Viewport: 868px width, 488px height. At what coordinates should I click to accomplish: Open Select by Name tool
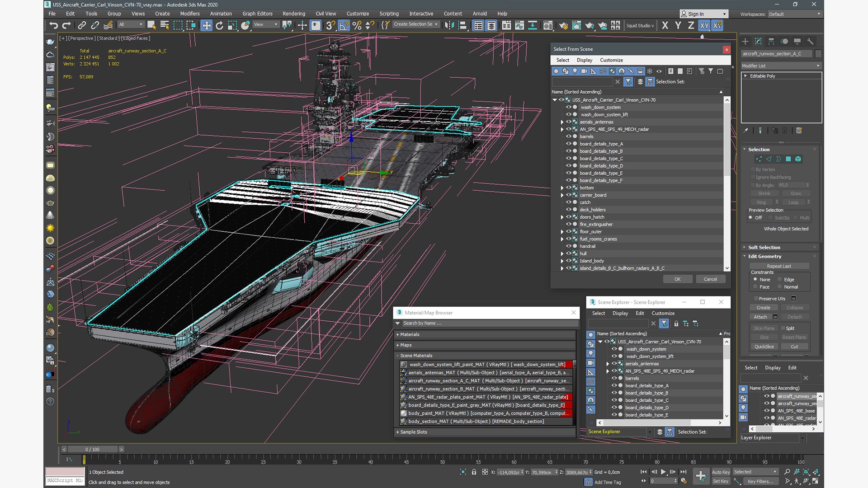click(x=165, y=26)
